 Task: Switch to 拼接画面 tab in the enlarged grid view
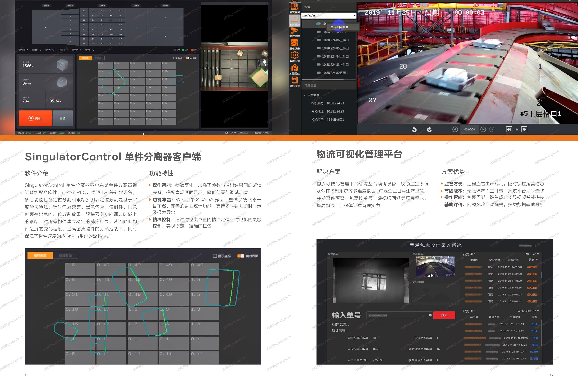(65, 255)
